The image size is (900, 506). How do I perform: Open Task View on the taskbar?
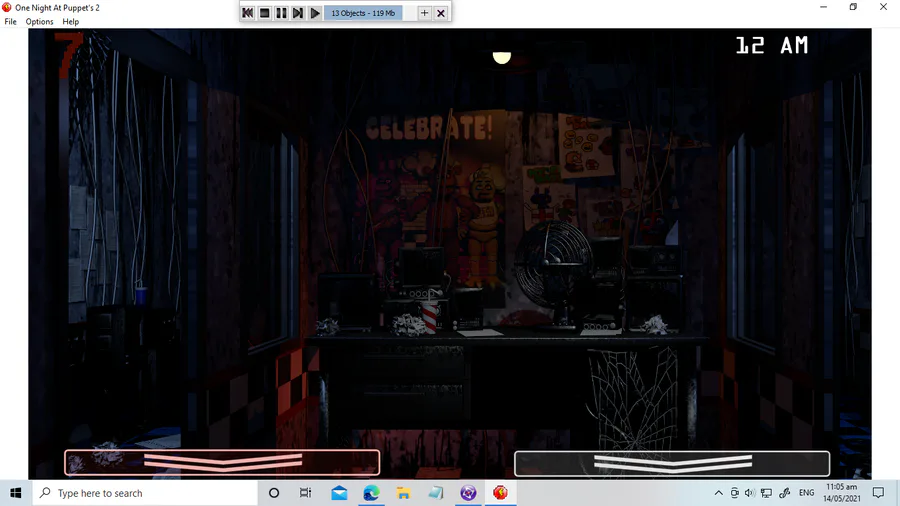[305, 493]
